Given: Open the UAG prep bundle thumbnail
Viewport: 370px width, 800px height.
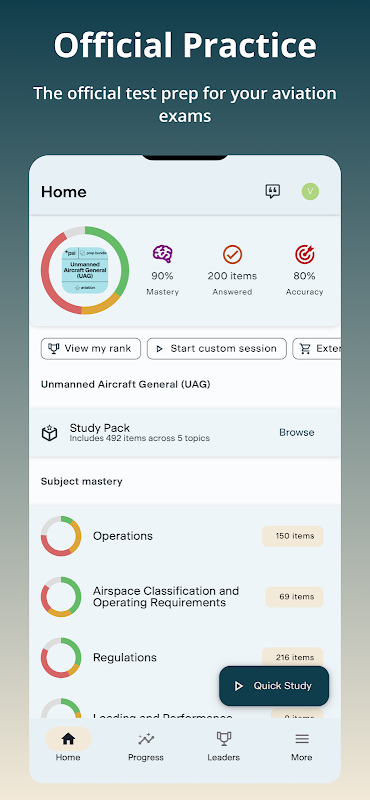Looking at the screenshot, I should (x=85, y=270).
